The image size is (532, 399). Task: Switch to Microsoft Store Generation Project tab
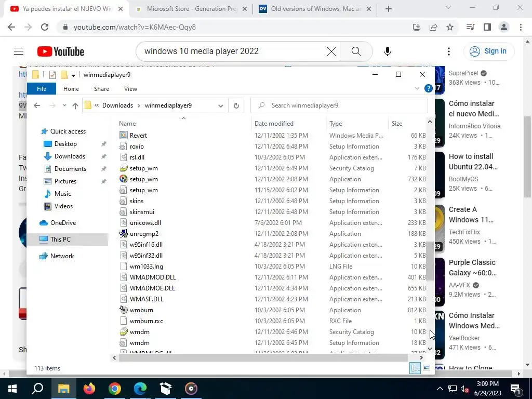[192, 9]
